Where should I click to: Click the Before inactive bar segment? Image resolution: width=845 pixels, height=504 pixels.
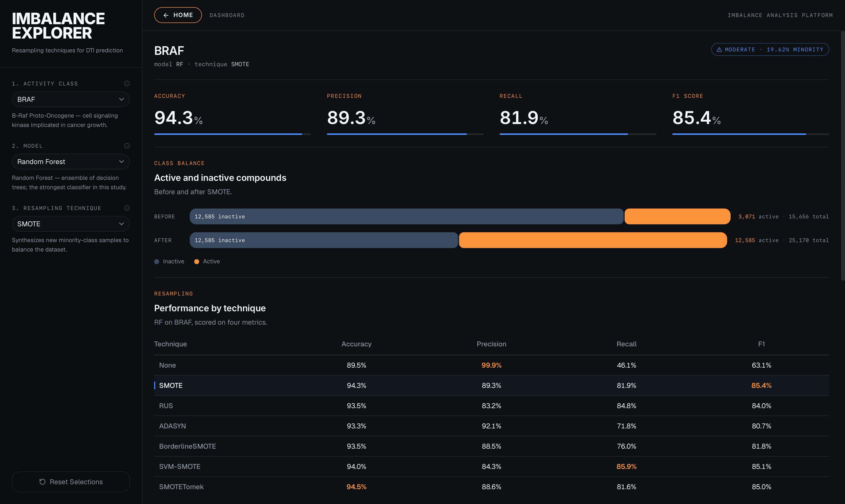406,216
